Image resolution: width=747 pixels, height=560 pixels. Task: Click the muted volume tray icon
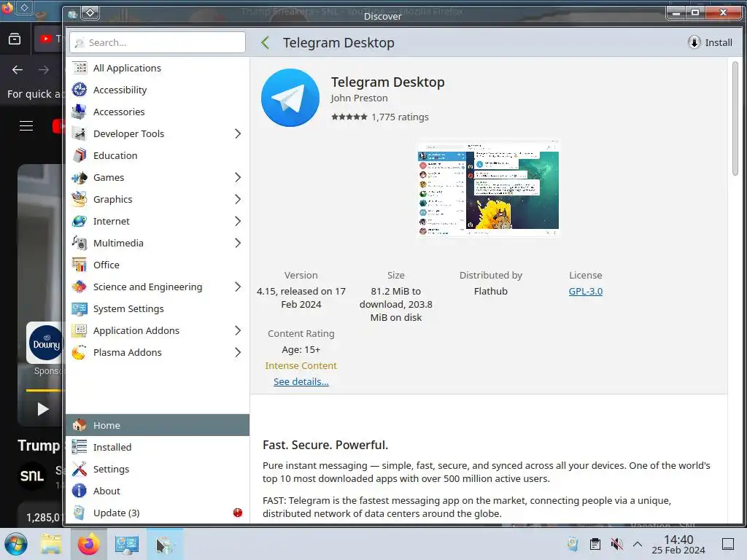pos(616,544)
